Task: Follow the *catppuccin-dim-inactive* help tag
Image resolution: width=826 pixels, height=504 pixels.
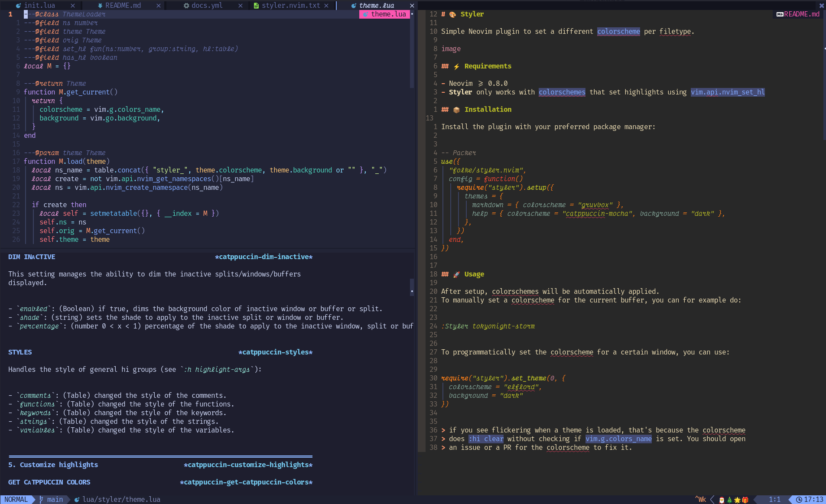Action: point(263,257)
